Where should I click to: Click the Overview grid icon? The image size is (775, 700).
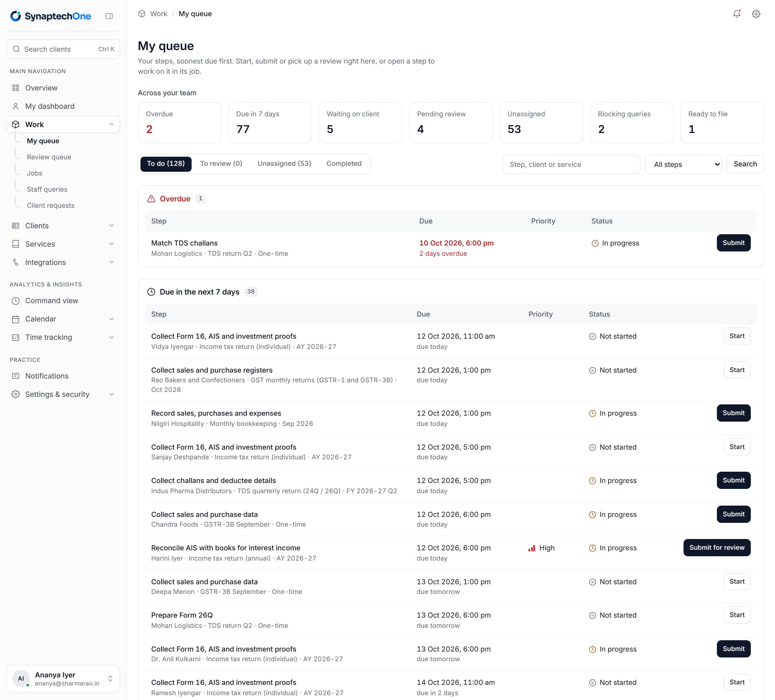pos(15,88)
